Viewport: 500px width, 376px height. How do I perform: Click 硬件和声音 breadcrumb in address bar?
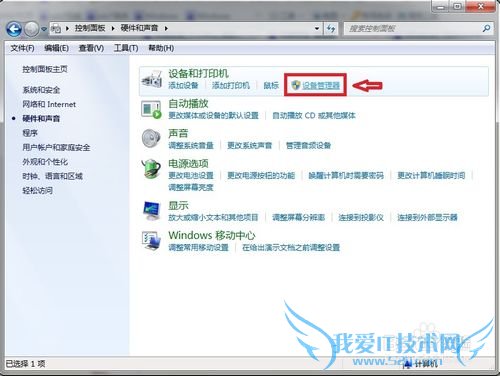[x=139, y=28]
